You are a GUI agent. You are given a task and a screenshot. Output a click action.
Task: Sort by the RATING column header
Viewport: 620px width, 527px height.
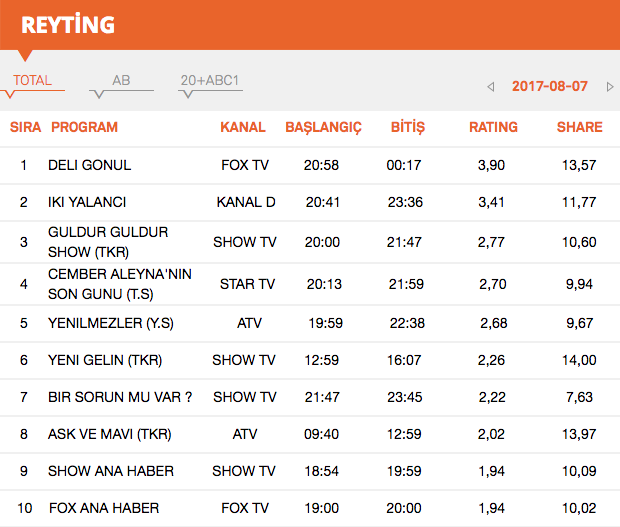tap(493, 127)
